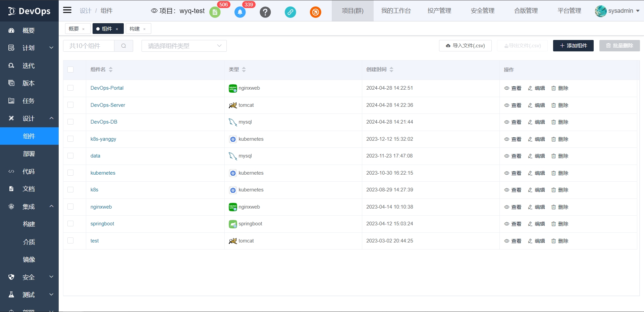
Task: Click the teal link icon in header
Action: coord(290,12)
